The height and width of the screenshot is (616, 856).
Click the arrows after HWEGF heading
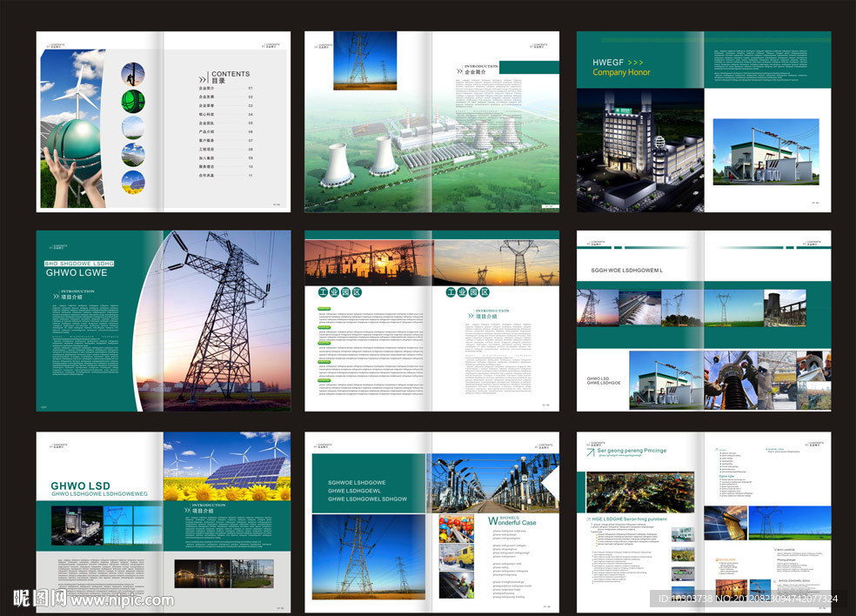pyautogui.click(x=635, y=63)
